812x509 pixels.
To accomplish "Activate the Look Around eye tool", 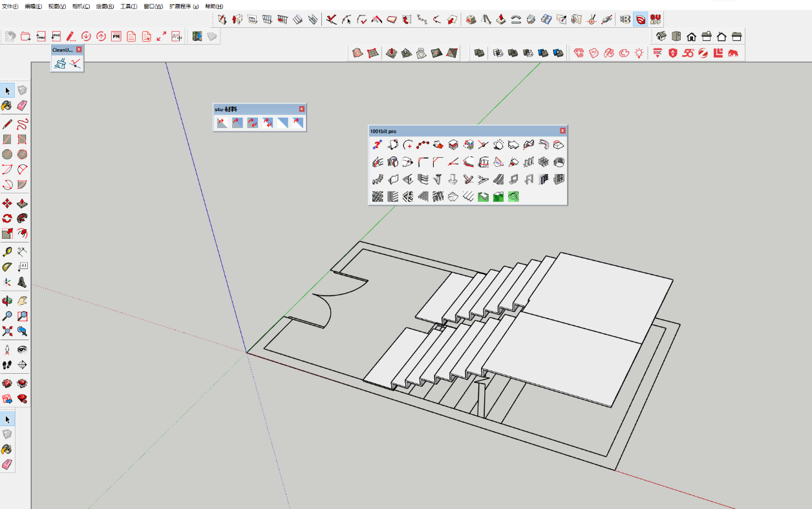I will tap(22, 349).
